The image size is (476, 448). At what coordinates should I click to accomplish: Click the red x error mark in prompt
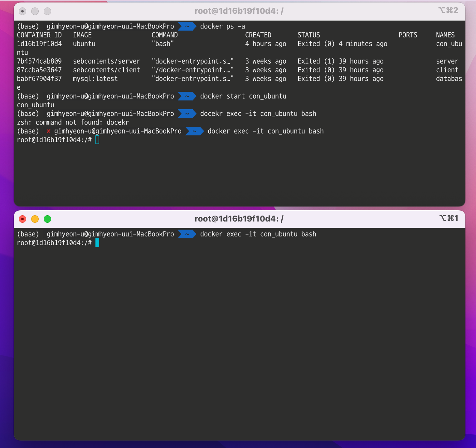coord(48,131)
